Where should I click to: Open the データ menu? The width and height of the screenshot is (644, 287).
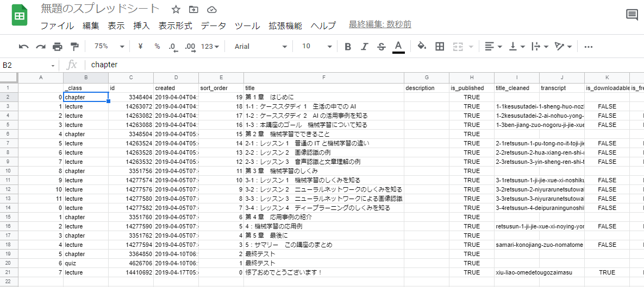coord(213,25)
